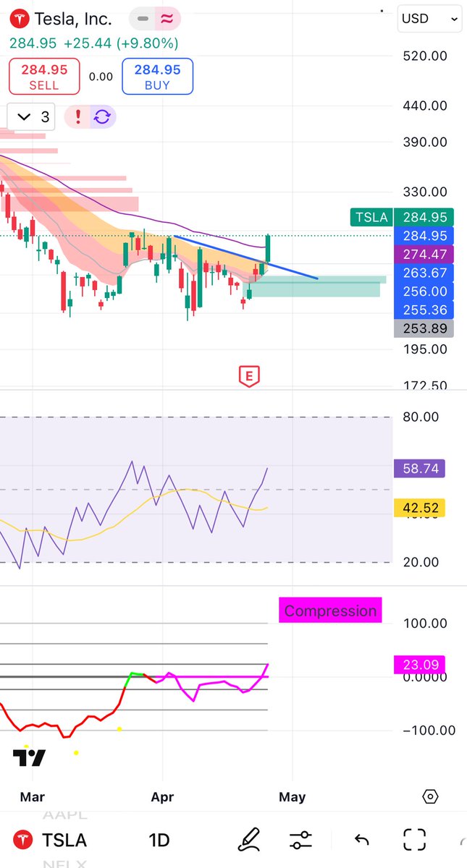This screenshot has height=868, width=467.
Task: Click the blue descending trendline on chart
Action: pos(245,257)
